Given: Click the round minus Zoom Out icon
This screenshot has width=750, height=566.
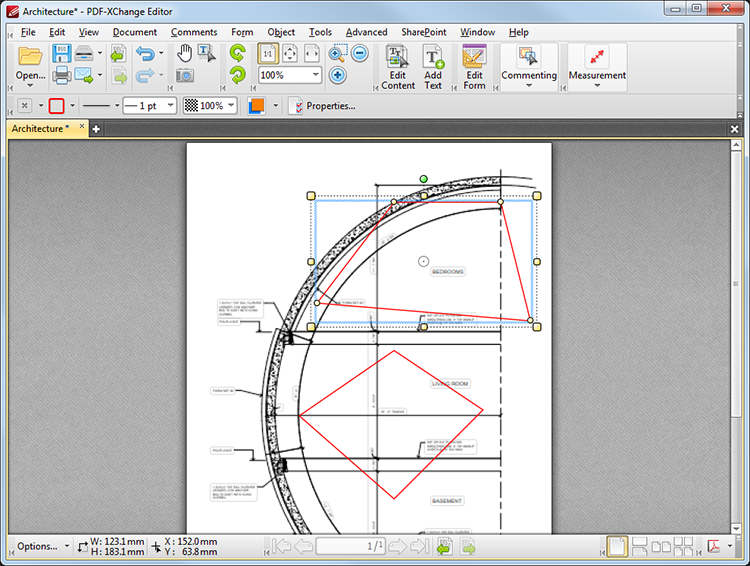Looking at the screenshot, I should tap(359, 54).
